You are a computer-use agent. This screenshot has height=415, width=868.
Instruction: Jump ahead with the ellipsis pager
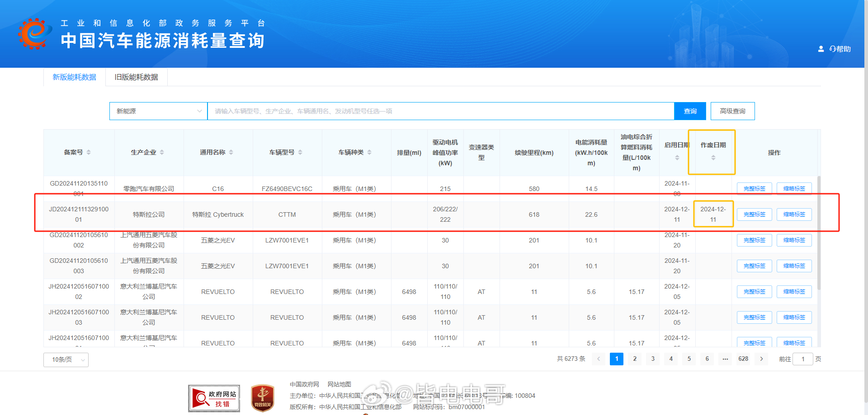[x=725, y=359]
